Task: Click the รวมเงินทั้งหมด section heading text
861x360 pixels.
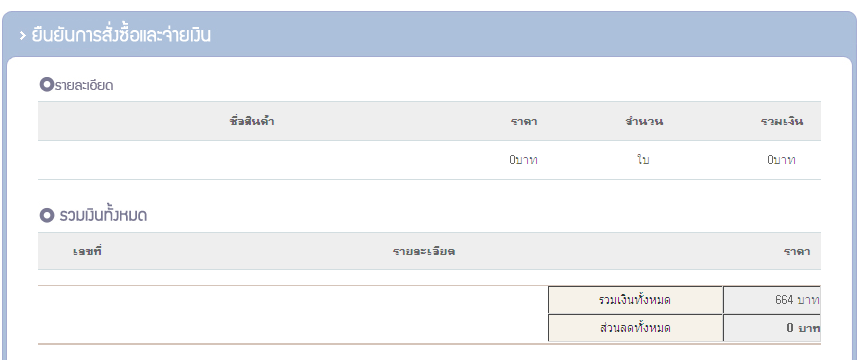Action: pyautogui.click(x=103, y=216)
